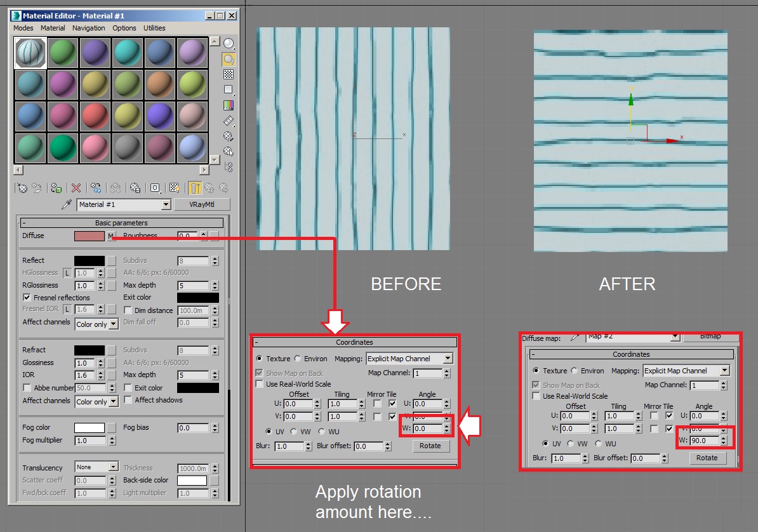The height and width of the screenshot is (532, 758).
Task: Pick material from object with eyedropper
Action: pos(67,204)
